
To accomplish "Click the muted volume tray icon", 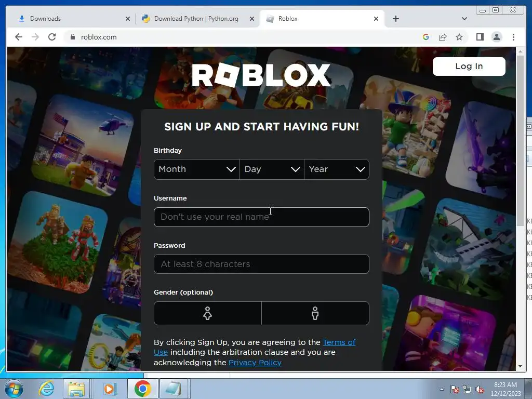I will [480, 390].
